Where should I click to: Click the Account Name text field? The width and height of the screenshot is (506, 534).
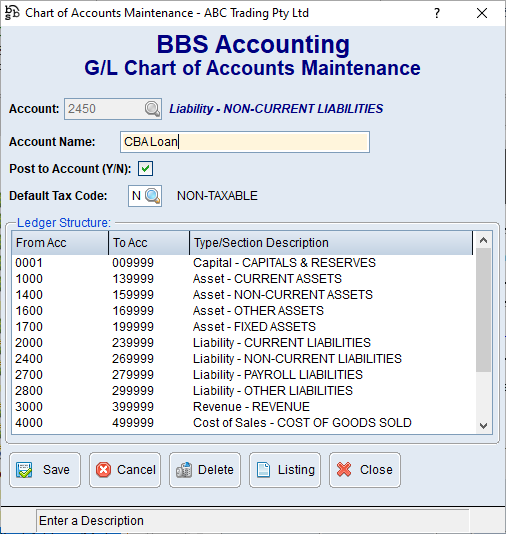pyautogui.click(x=245, y=142)
